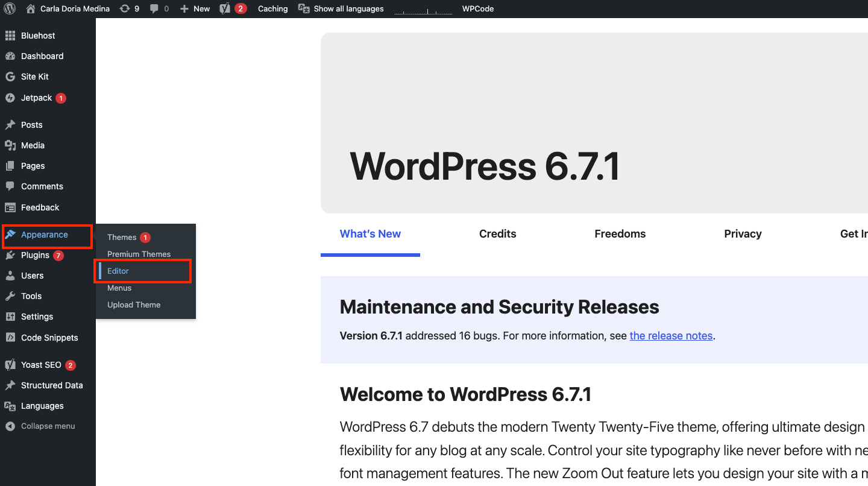Click the Collapse menu label

click(x=48, y=426)
